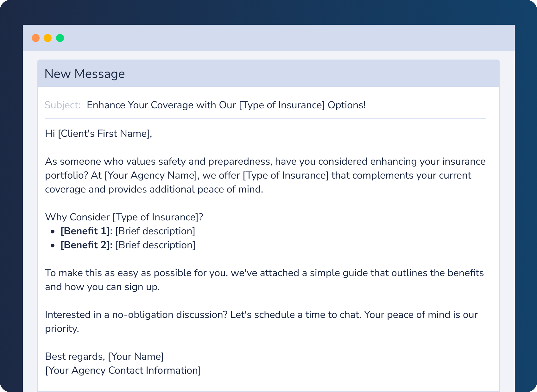Click the Why Consider [Type of Insurance] line
The height and width of the screenshot is (392, 537).
click(124, 217)
